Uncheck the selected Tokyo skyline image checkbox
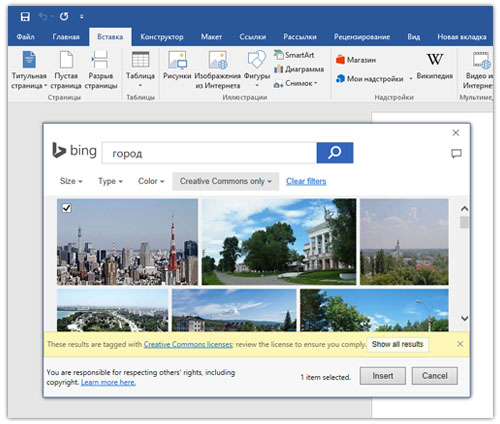The image size is (500, 424). 67,208
